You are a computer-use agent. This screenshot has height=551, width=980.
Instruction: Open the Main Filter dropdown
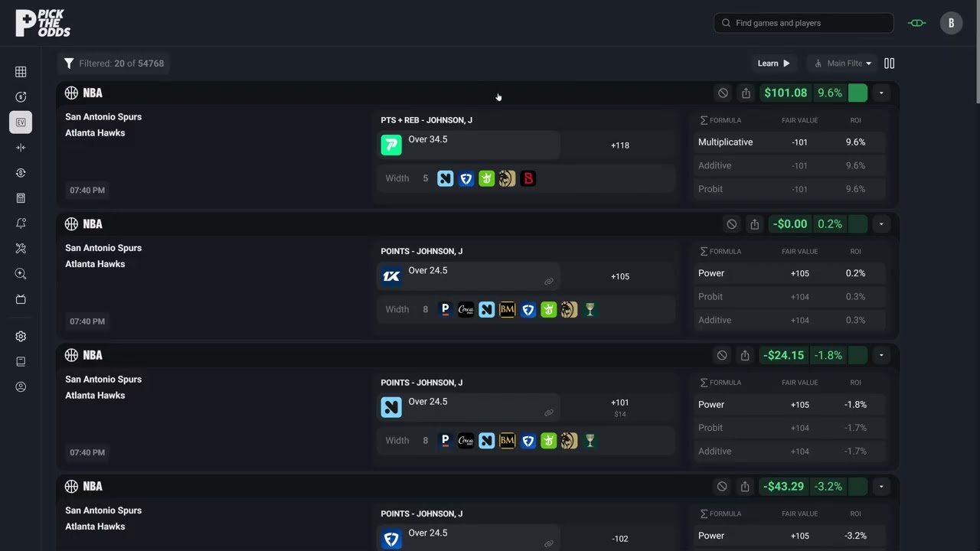(842, 64)
